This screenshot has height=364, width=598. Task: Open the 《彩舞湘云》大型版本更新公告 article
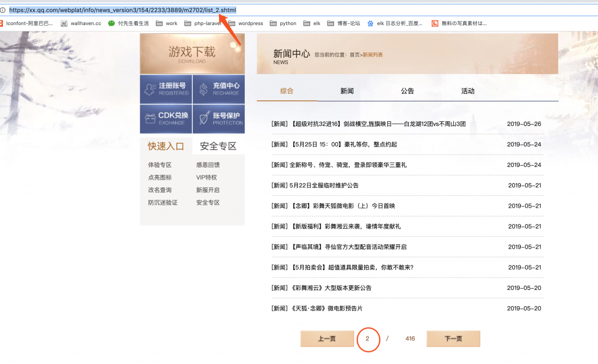(x=321, y=288)
